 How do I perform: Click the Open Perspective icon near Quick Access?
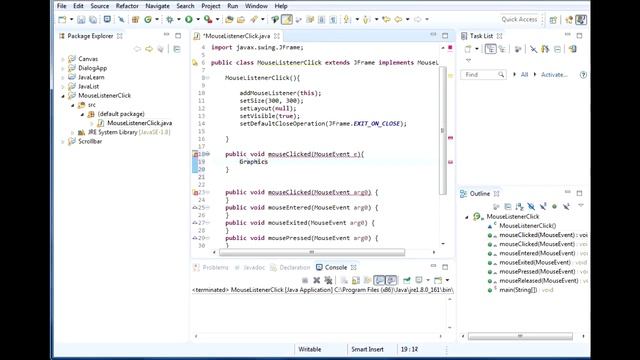click(x=553, y=20)
